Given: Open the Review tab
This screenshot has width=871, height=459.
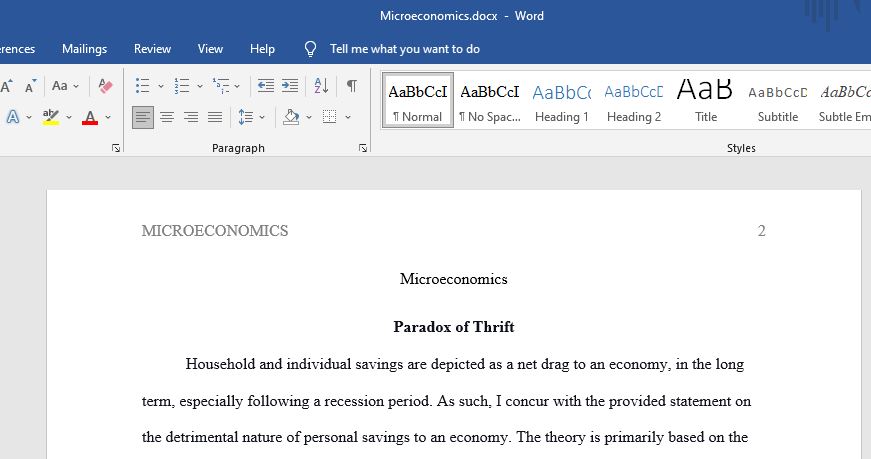Looking at the screenshot, I should (152, 49).
